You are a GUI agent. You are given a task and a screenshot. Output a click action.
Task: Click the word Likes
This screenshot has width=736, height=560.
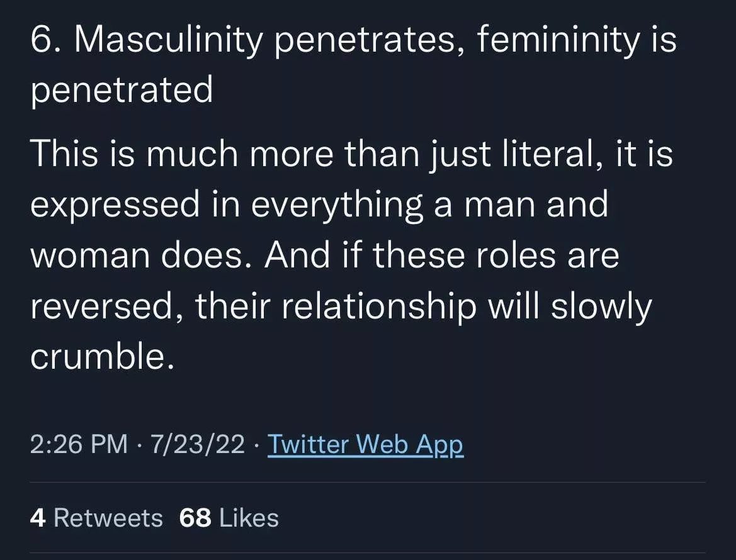coord(249,518)
